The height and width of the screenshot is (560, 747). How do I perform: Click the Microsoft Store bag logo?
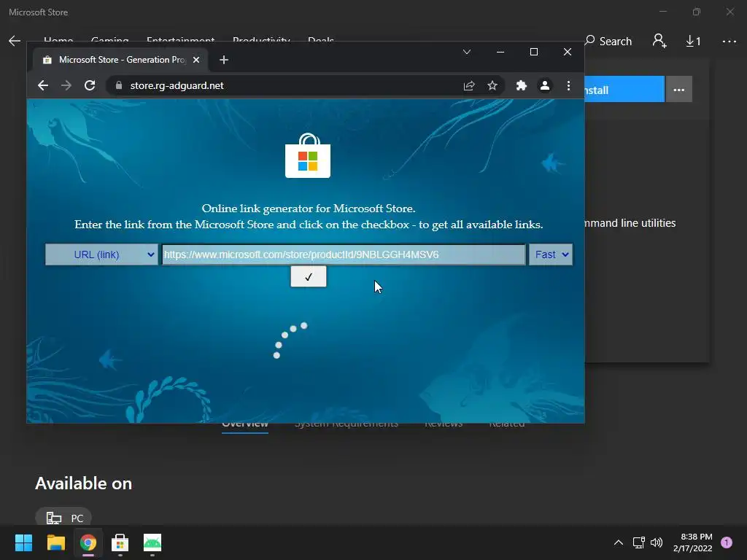[x=308, y=156]
